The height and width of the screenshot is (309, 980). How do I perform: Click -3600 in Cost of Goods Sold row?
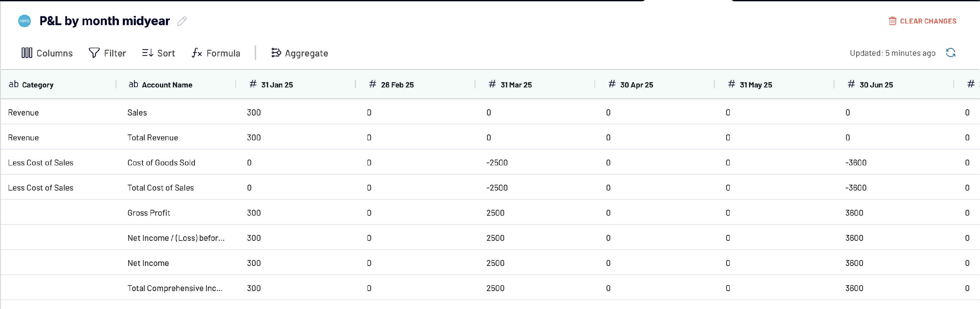[x=856, y=163]
